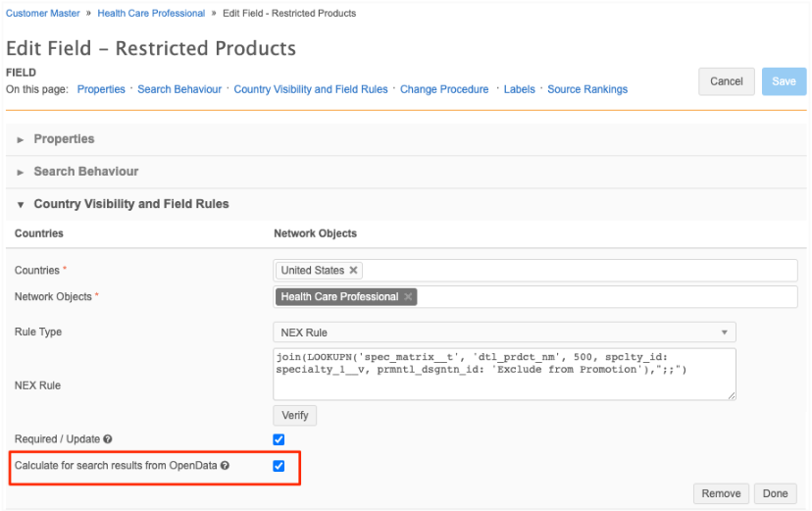Open the Rule Type dropdown
This screenshot has height=511, width=812.
(x=504, y=332)
